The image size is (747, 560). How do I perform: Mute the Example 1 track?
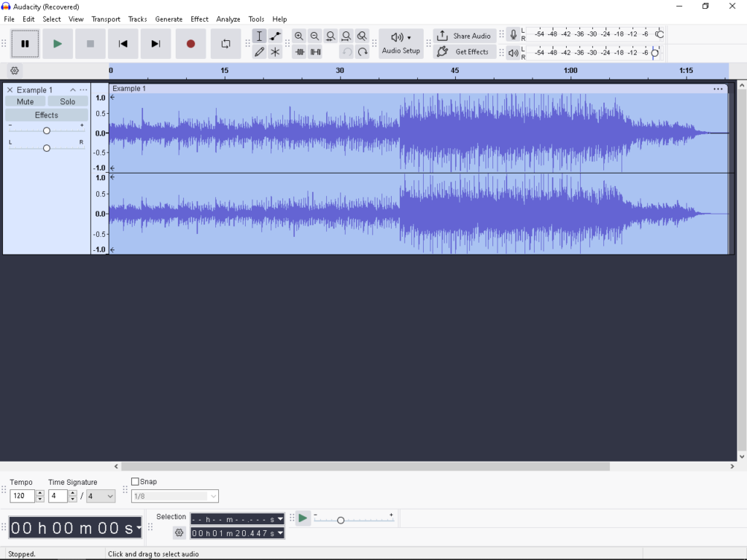[26, 102]
